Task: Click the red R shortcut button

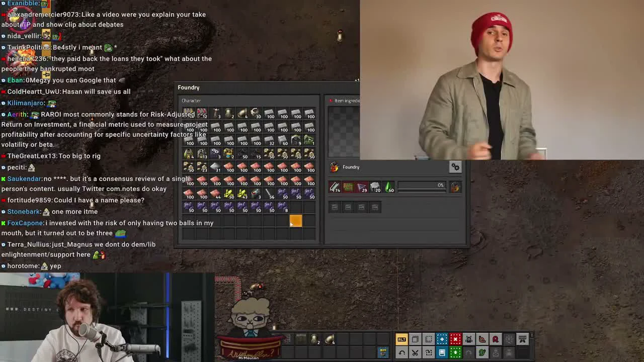Action: tap(496, 339)
